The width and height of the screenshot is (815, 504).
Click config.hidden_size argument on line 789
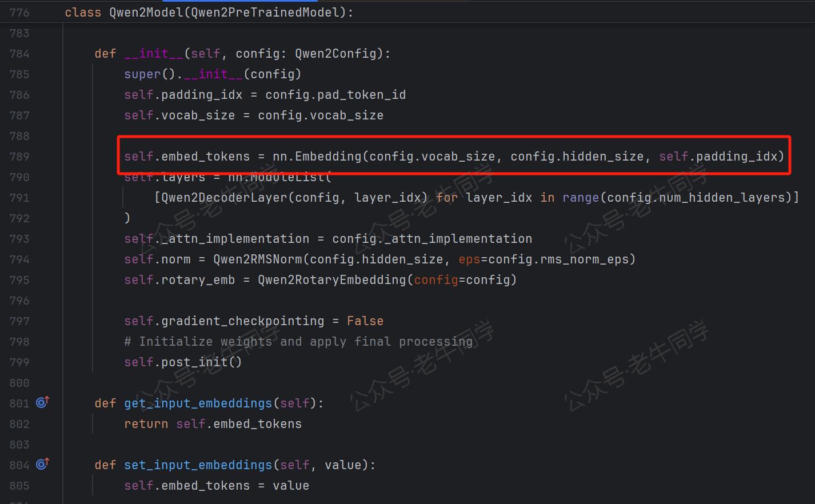click(577, 157)
